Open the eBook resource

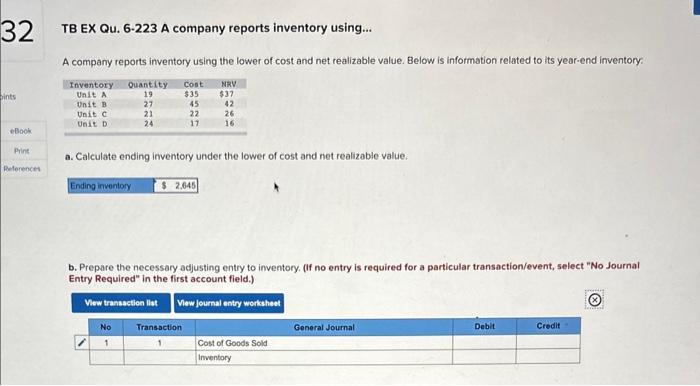pos(21,131)
